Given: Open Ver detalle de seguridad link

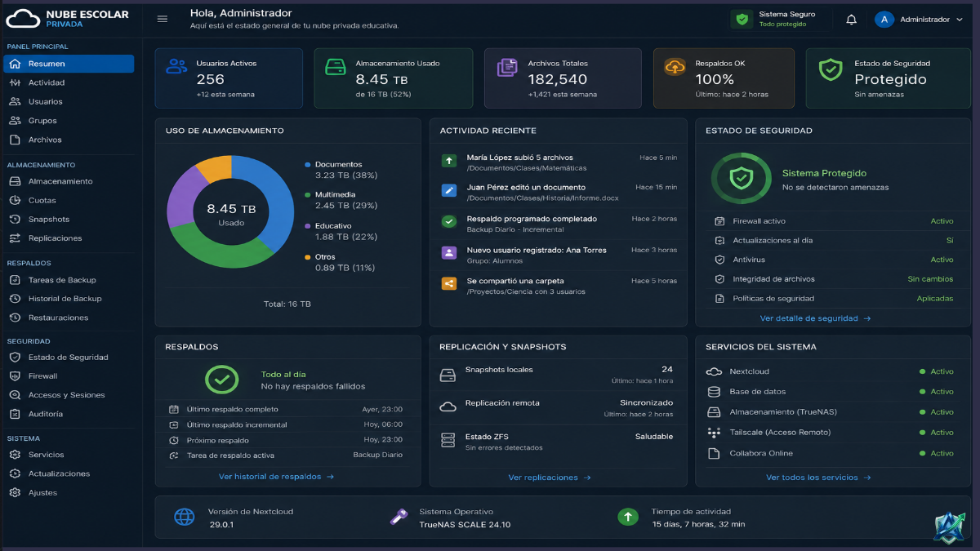Looking at the screenshot, I should (815, 318).
